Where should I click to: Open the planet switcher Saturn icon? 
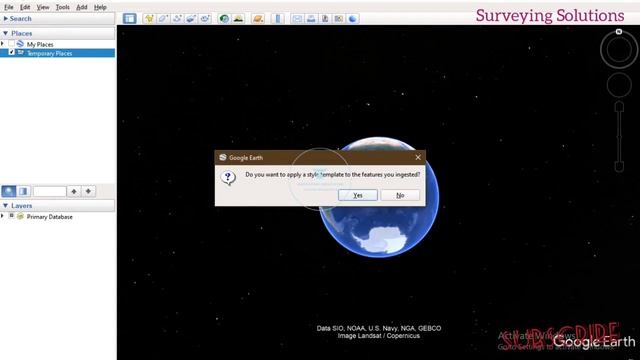coord(258,18)
